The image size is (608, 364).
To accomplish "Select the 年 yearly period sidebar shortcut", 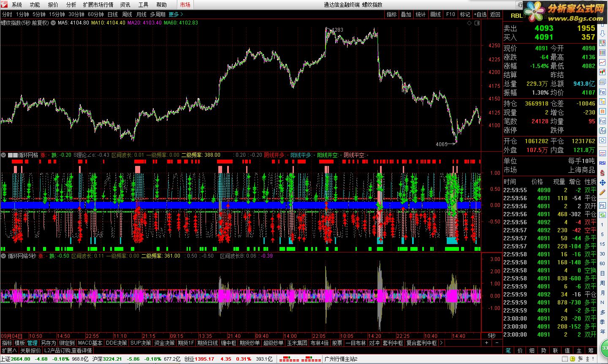I will 603,331.
